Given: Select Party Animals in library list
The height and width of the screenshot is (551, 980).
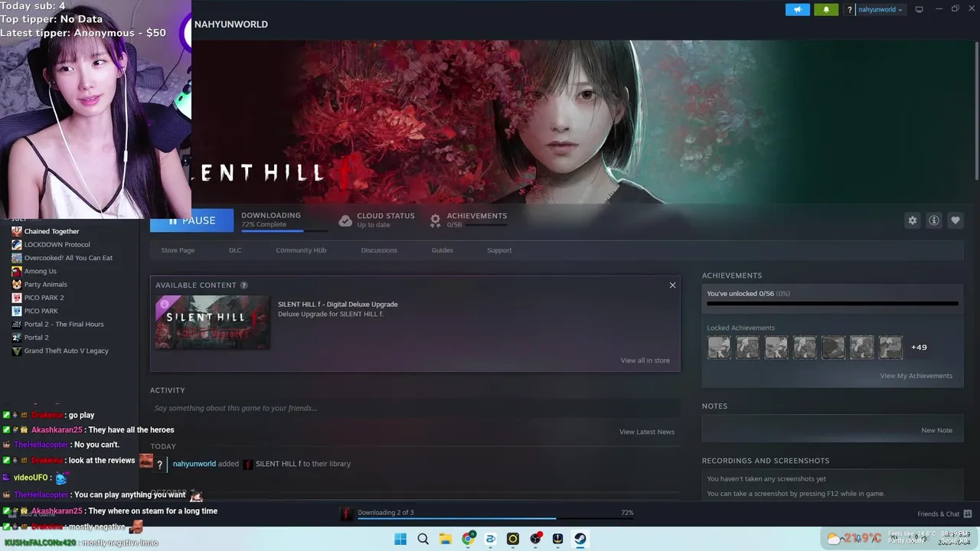Looking at the screenshot, I should coord(45,285).
